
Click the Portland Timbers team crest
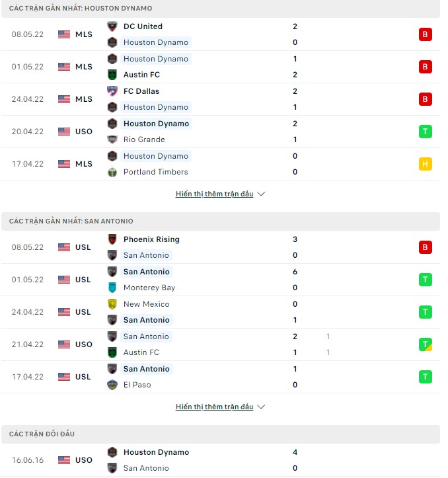tap(112, 172)
